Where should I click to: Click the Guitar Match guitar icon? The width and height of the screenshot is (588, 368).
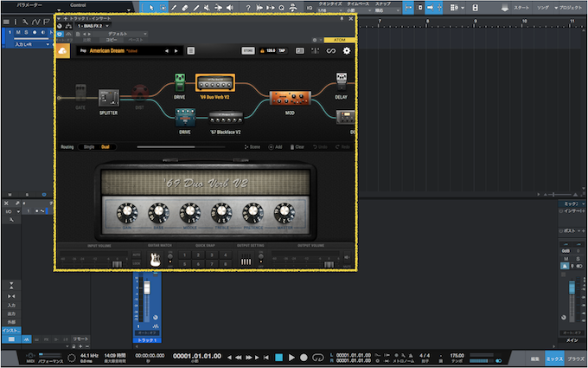point(156,259)
